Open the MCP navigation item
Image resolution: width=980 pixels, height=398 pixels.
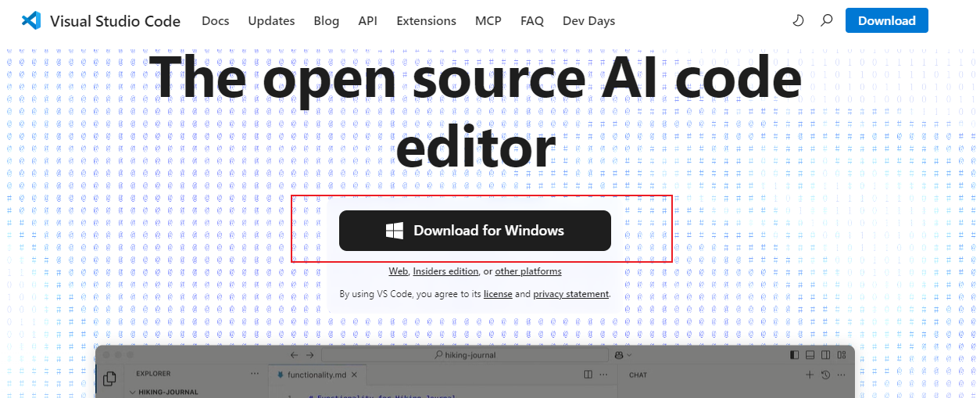point(488,21)
